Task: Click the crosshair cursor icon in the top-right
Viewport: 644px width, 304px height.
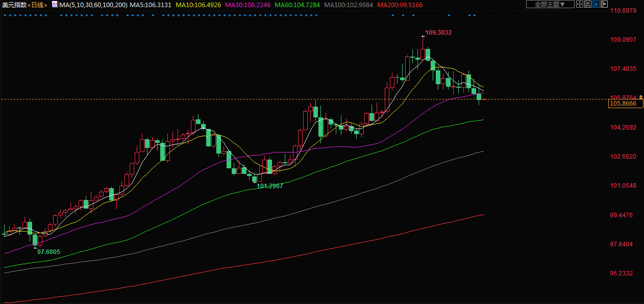Action: (x=579, y=4)
